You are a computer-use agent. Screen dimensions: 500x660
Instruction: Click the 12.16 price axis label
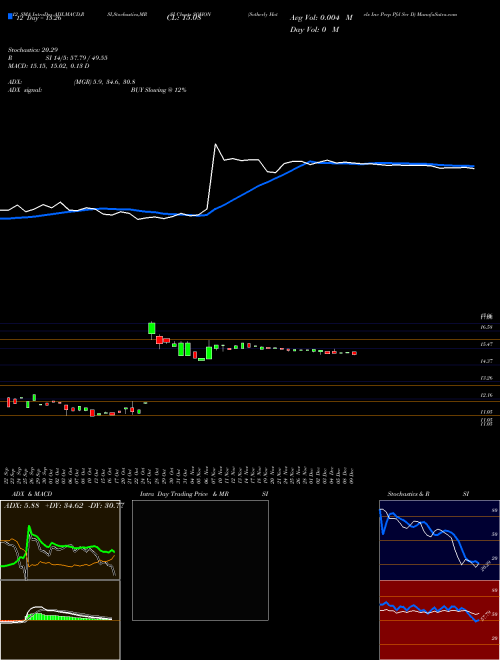coord(487,395)
